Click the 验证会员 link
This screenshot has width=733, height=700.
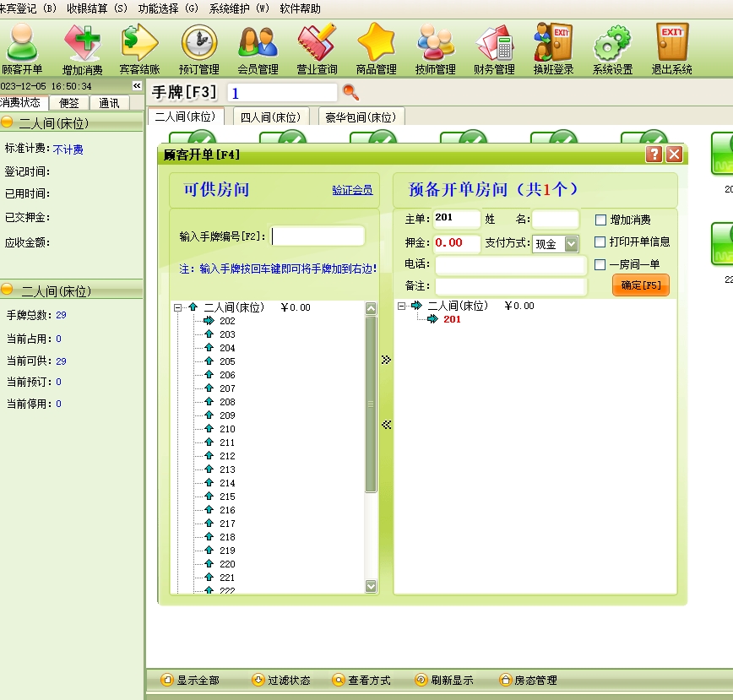click(352, 191)
